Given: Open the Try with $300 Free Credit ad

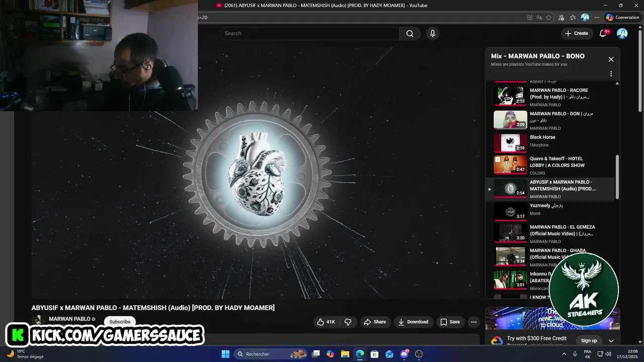Looking at the screenshot, I should pos(537,338).
